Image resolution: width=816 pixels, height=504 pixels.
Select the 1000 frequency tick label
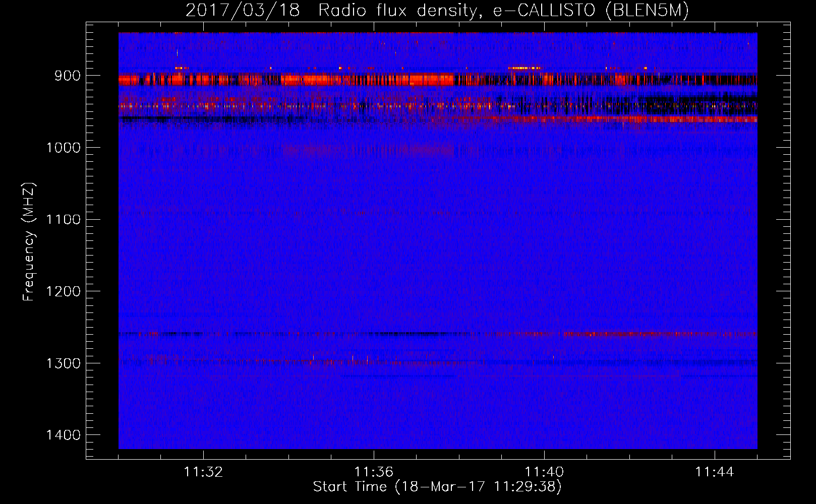(x=63, y=148)
